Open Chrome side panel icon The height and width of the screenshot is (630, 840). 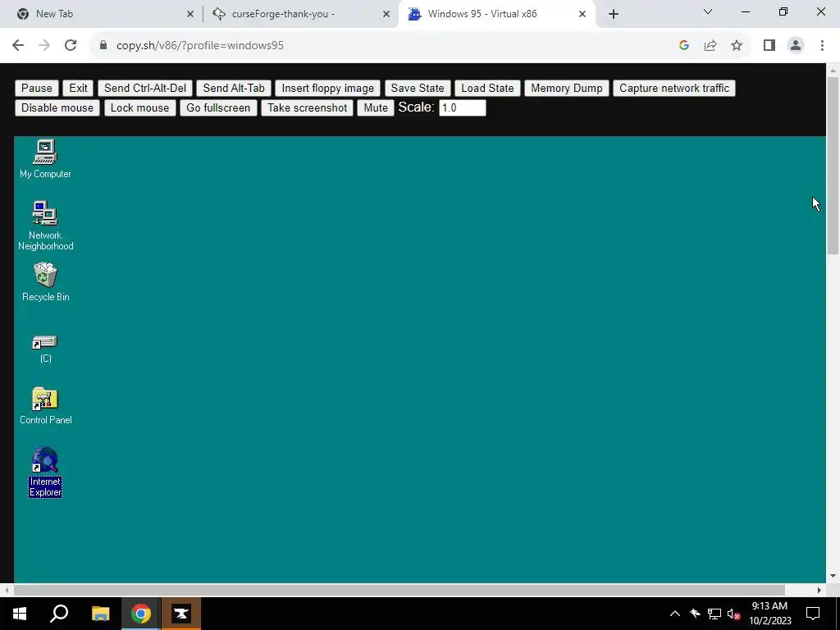(x=769, y=46)
